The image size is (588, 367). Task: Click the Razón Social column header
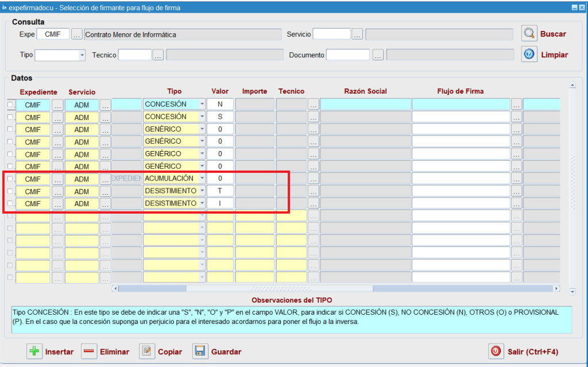pyautogui.click(x=365, y=91)
